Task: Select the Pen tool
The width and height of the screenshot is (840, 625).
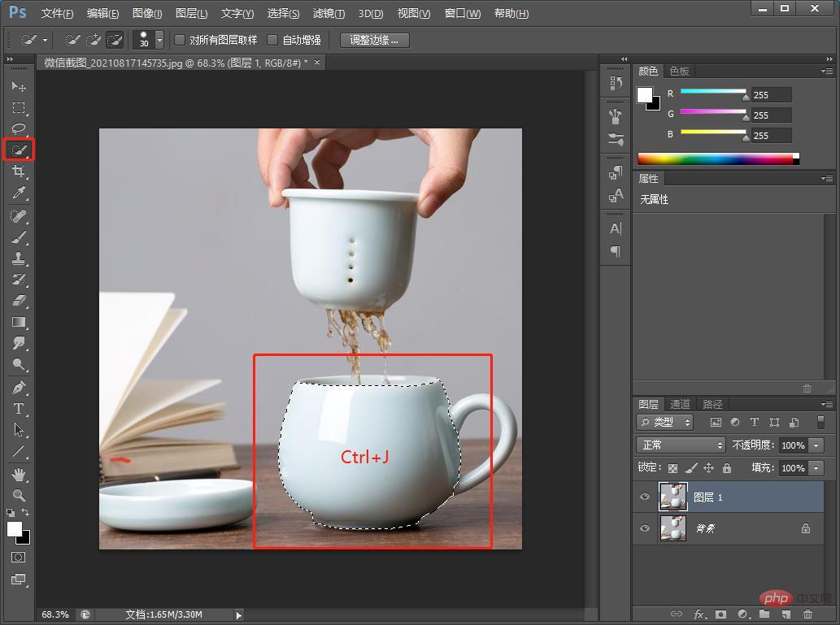Action: (x=18, y=388)
